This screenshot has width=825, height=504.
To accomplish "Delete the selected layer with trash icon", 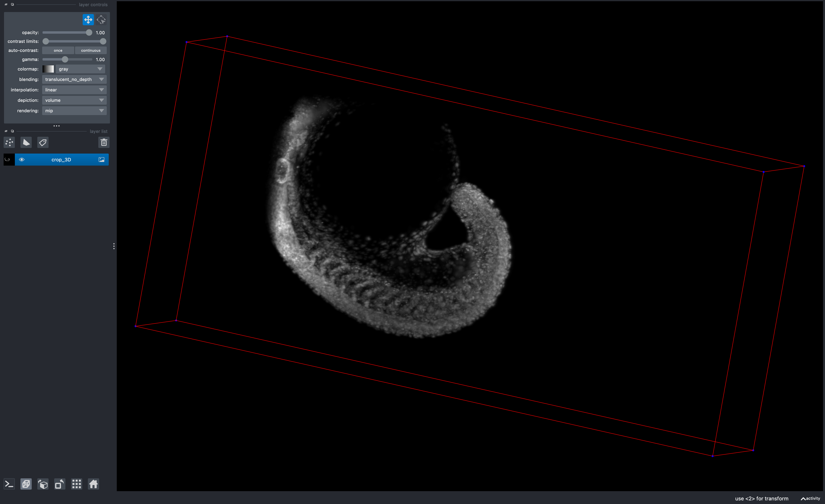I will [x=104, y=143].
